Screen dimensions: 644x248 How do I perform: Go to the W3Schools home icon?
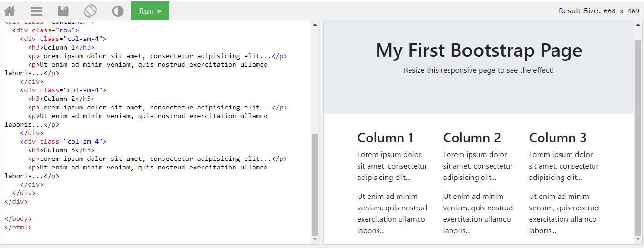[10, 11]
